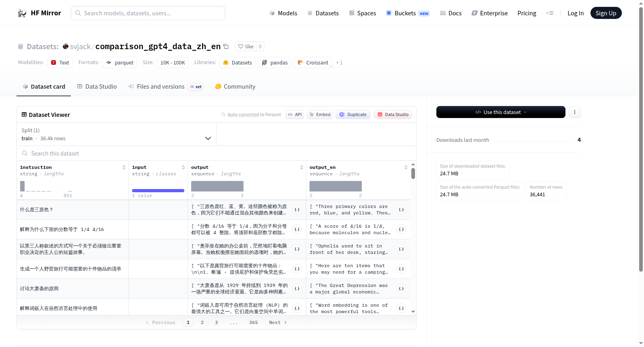Focus the top search models field

tap(148, 13)
